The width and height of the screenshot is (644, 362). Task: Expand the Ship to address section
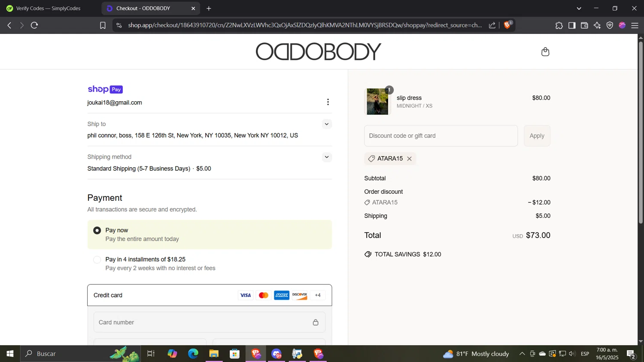pyautogui.click(x=327, y=124)
